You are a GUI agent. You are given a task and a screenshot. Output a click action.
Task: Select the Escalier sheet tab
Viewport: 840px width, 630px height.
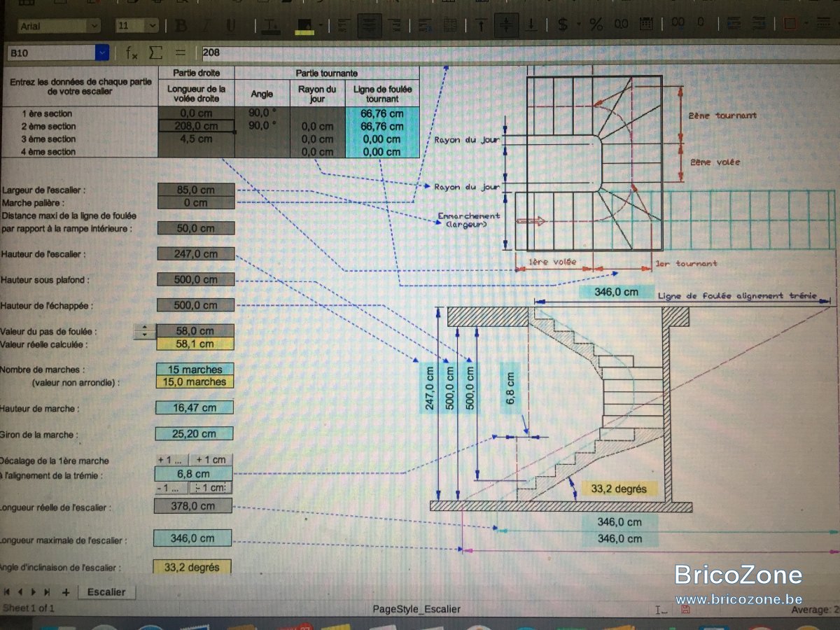[x=106, y=591]
